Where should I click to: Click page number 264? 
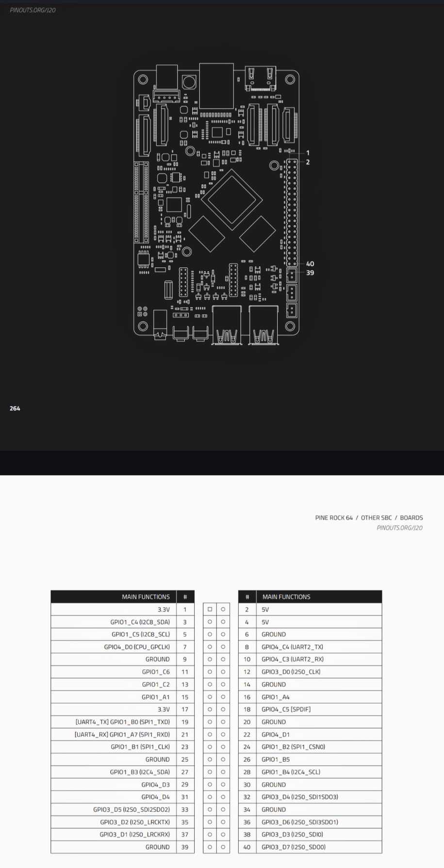click(15, 408)
